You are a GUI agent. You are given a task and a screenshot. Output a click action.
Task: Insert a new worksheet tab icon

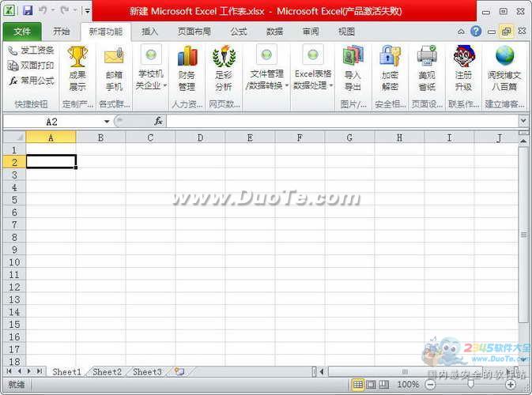[x=179, y=371]
